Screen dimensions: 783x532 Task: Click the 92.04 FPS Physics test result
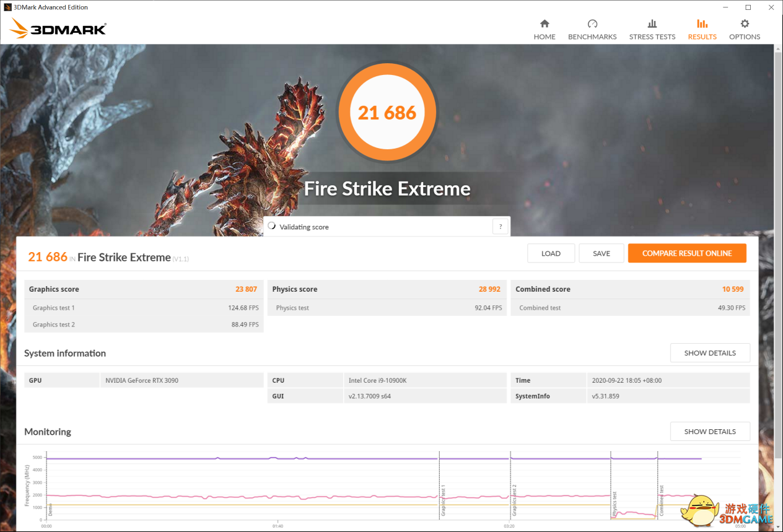pyautogui.click(x=489, y=308)
